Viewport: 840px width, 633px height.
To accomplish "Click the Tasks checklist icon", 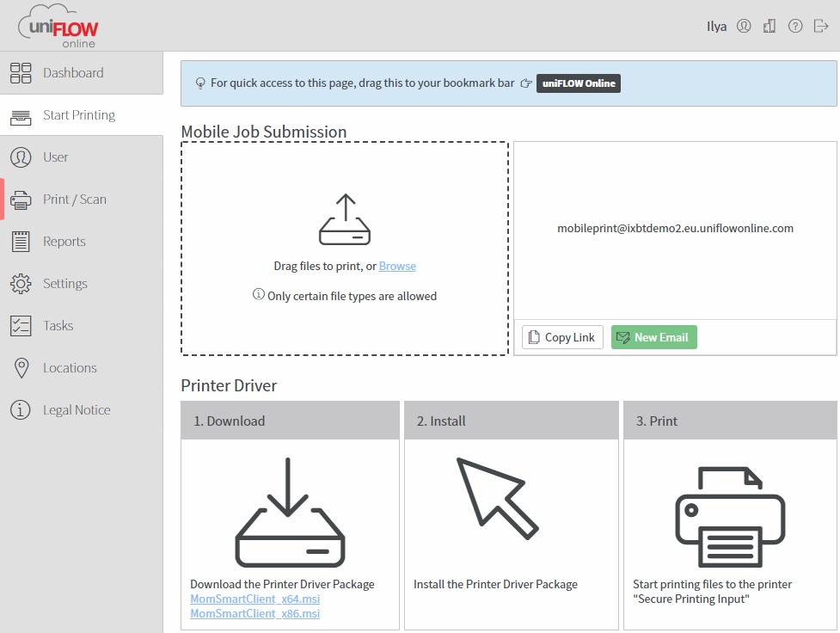I will [21, 325].
